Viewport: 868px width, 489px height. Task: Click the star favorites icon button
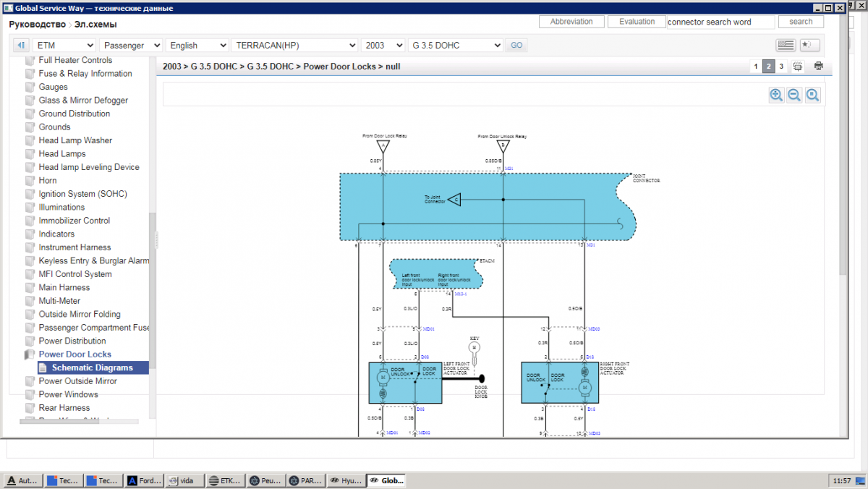pos(809,45)
